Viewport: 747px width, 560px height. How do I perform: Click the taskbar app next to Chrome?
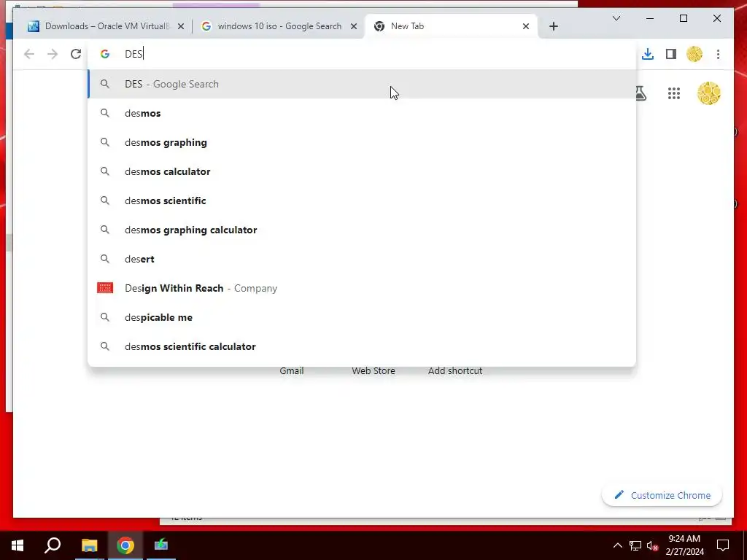pos(161,545)
